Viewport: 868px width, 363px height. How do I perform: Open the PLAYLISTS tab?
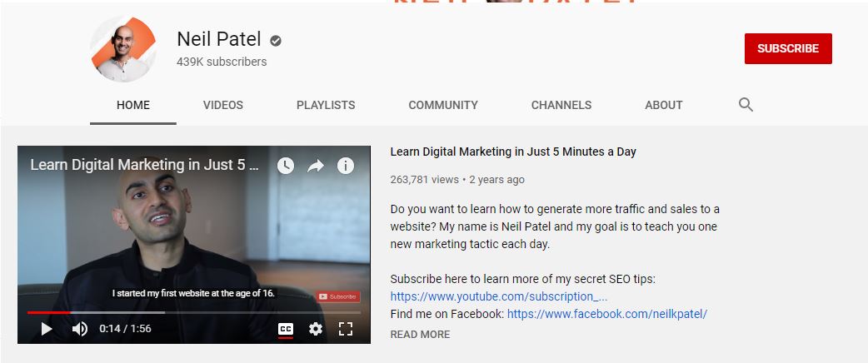tap(326, 105)
